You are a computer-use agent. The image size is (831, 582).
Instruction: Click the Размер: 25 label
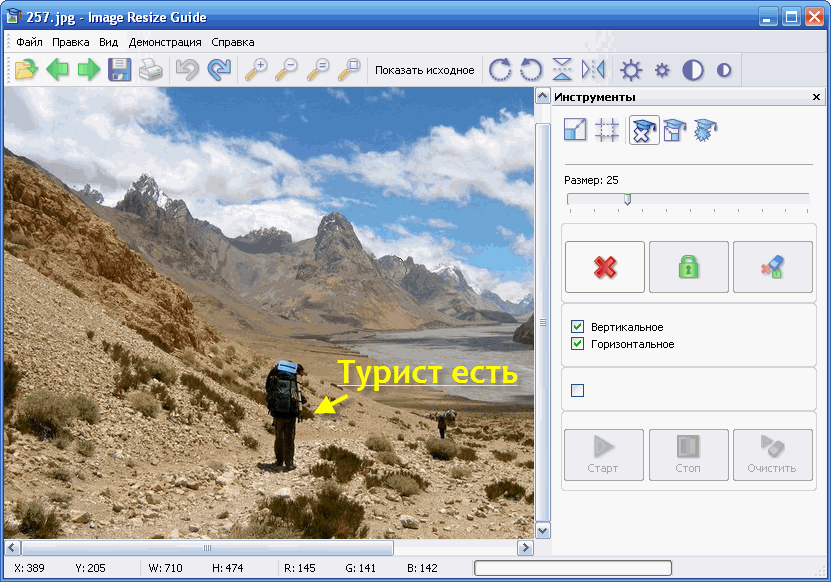tap(591, 180)
